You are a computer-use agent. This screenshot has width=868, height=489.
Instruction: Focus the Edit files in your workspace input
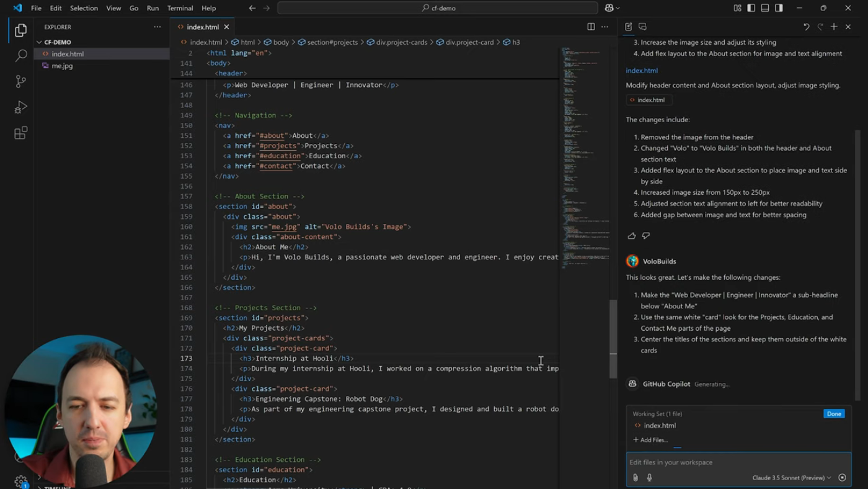[738, 462]
